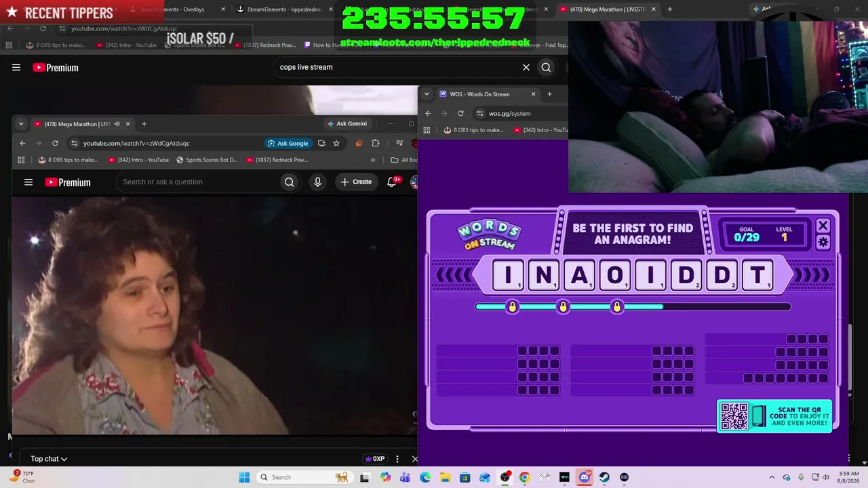Click the taskbar Search box
This screenshot has height=488, width=868.
[x=305, y=477]
